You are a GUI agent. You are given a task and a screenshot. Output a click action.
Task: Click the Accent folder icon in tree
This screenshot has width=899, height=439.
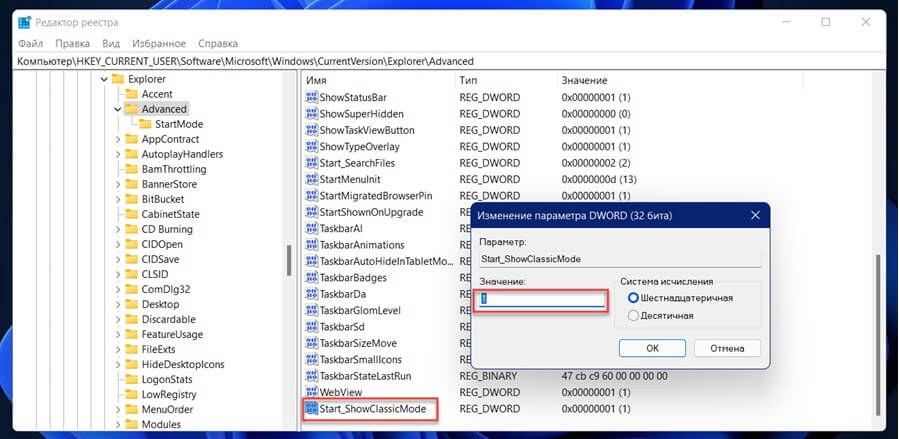132,94
